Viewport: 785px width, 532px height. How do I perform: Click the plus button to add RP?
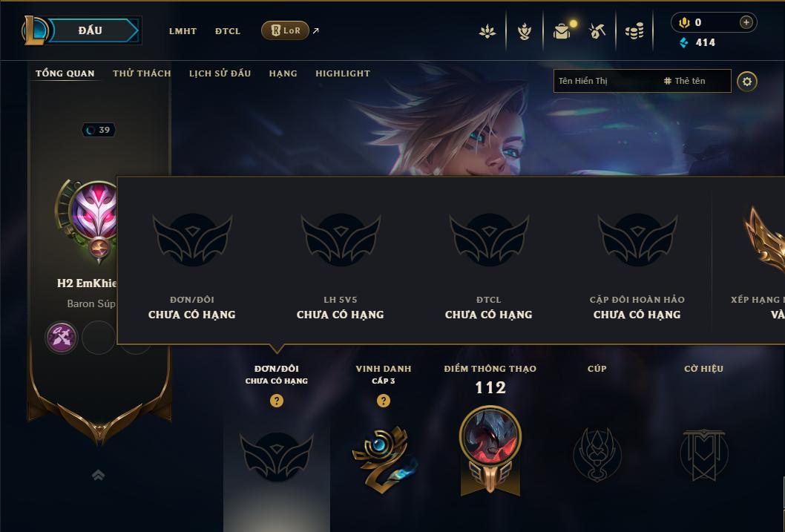coord(746,22)
